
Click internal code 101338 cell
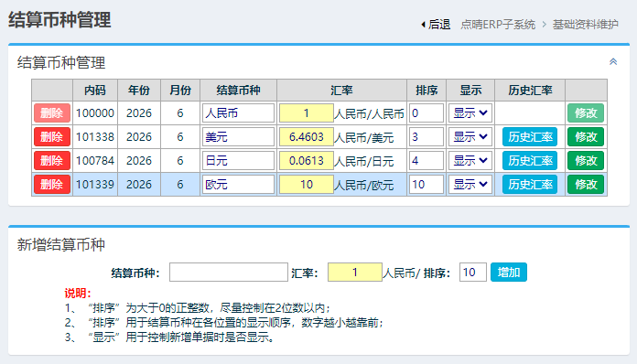(95, 137)
